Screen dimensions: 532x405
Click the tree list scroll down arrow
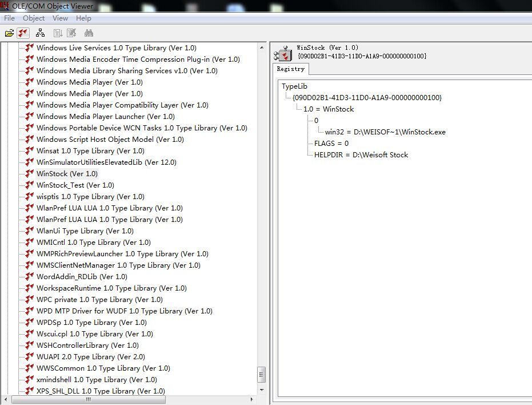[x=262, y=390]
